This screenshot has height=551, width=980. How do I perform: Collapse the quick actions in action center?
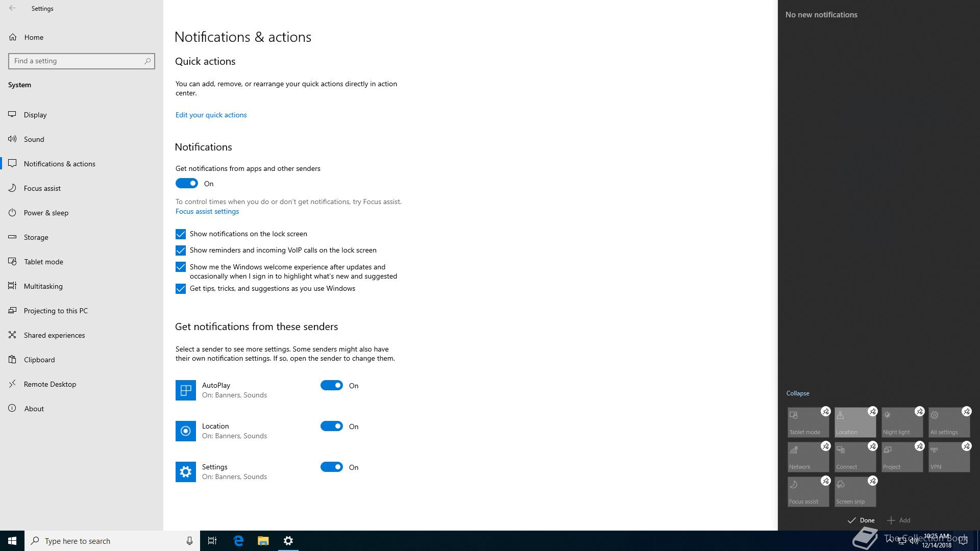tap(797, 393)
